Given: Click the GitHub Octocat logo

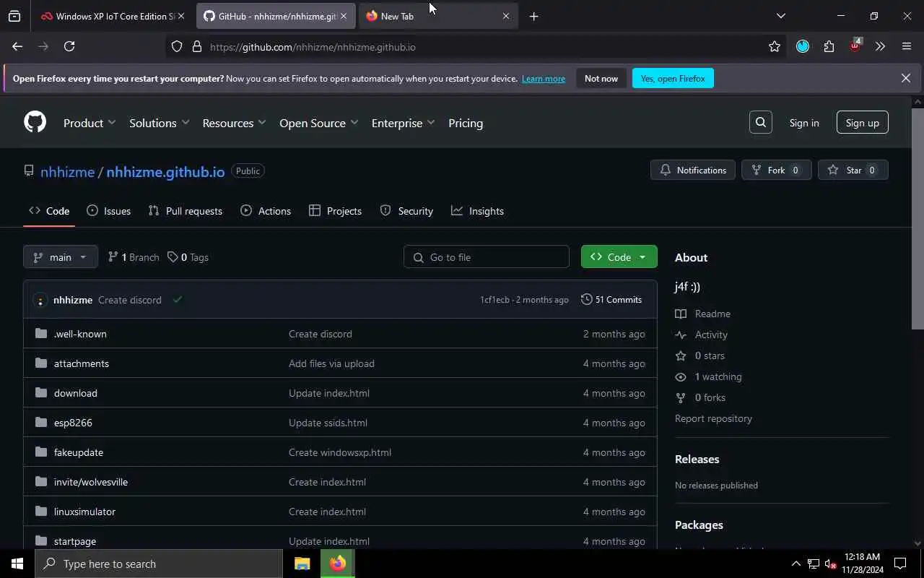Looking at the screenshot, I should point(35,122).
